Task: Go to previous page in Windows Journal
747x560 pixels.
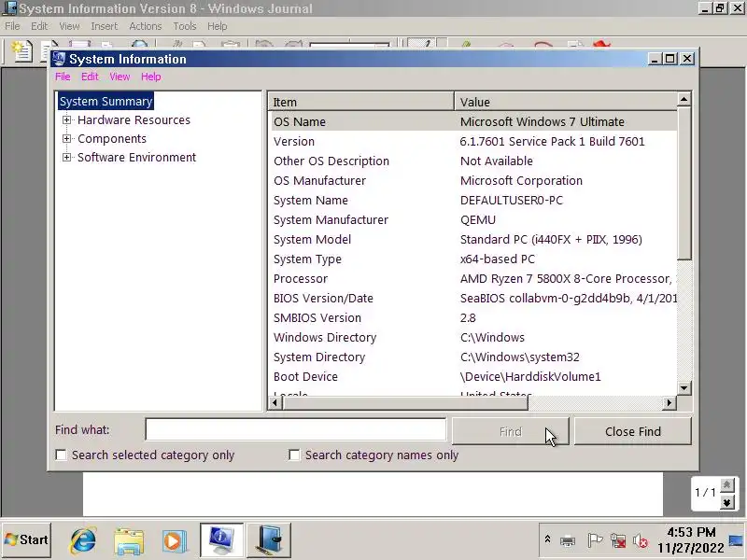Action: coord(726,485)
